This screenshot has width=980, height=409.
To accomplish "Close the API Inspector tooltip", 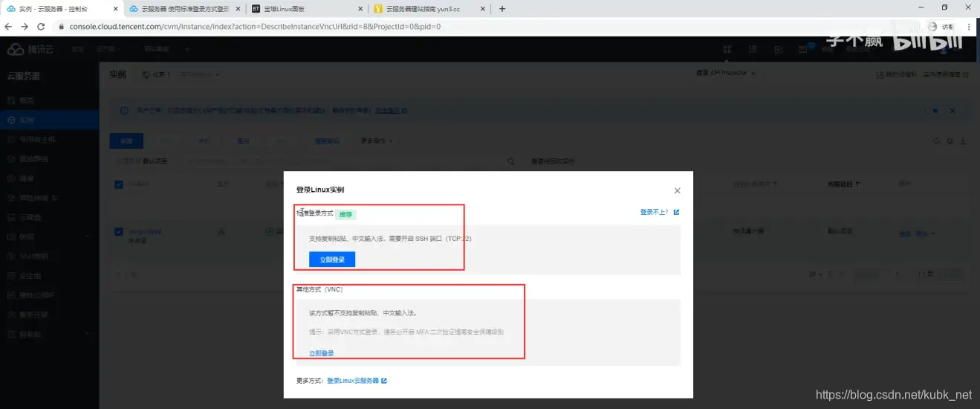I will point(753,74).
